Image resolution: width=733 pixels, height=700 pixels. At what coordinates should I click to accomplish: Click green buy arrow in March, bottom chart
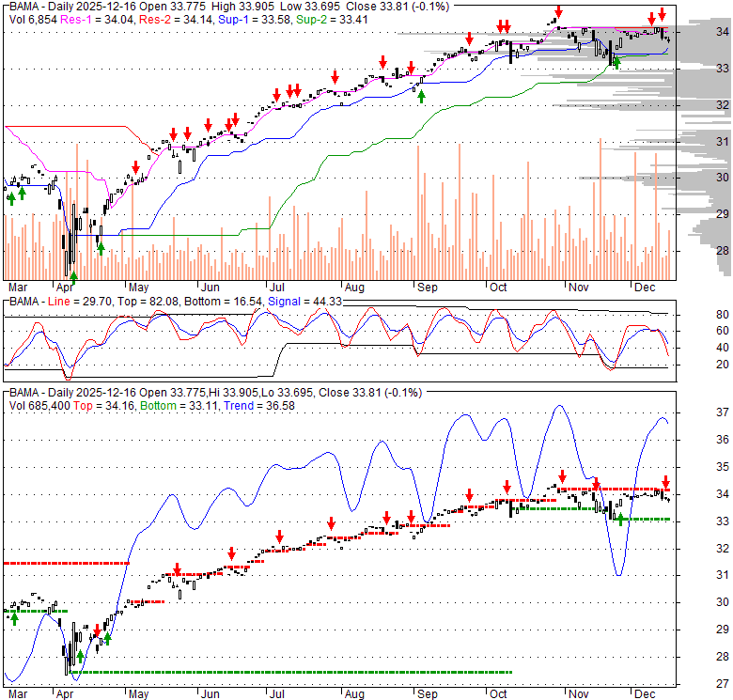click(x=14, y=619)
